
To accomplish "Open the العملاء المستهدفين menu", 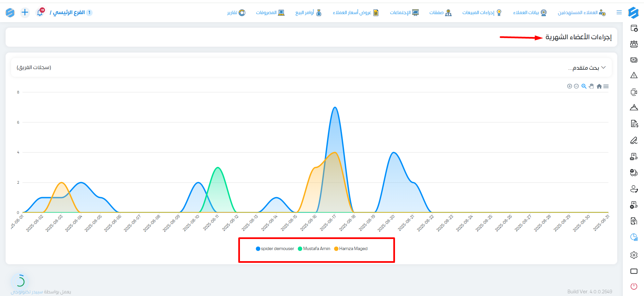I will click(x=582, y=12).
